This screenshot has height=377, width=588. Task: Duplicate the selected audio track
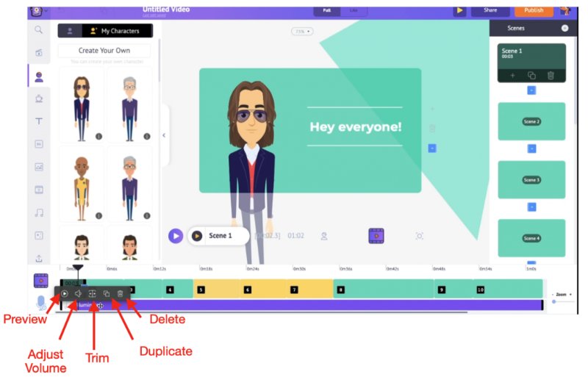click(x=107, y=293)
